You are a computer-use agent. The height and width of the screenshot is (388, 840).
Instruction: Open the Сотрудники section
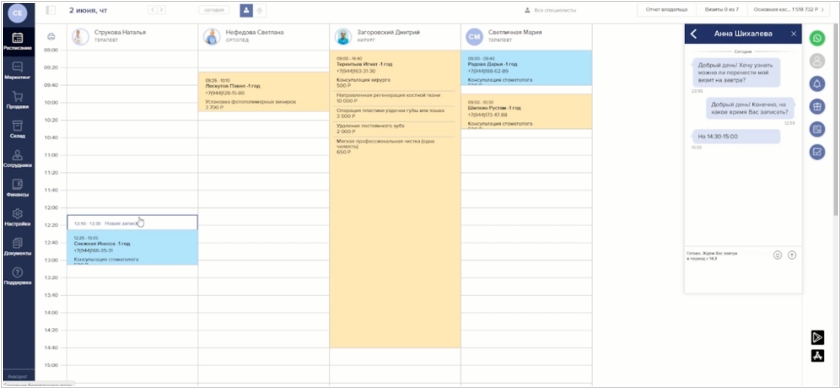[x=17, y=159]
